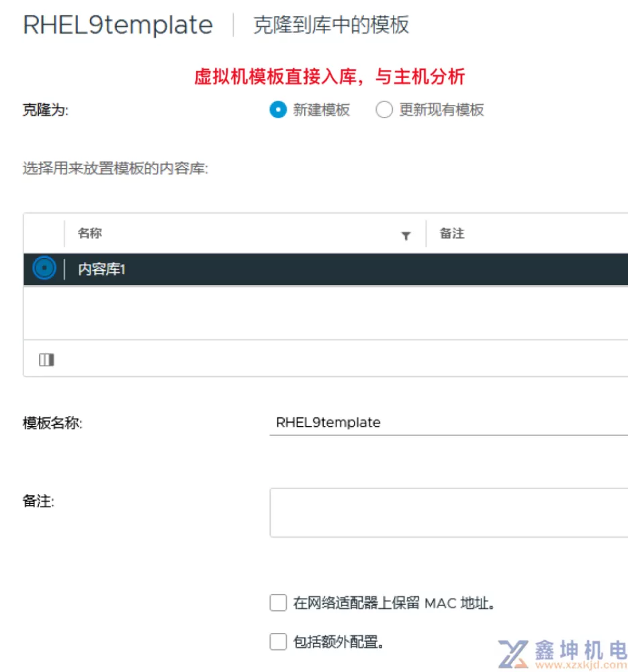Viewport: 628px width, 672px height.
Task: Click the 备注 field label beside the text area
Action: click(x=38, y=501)
